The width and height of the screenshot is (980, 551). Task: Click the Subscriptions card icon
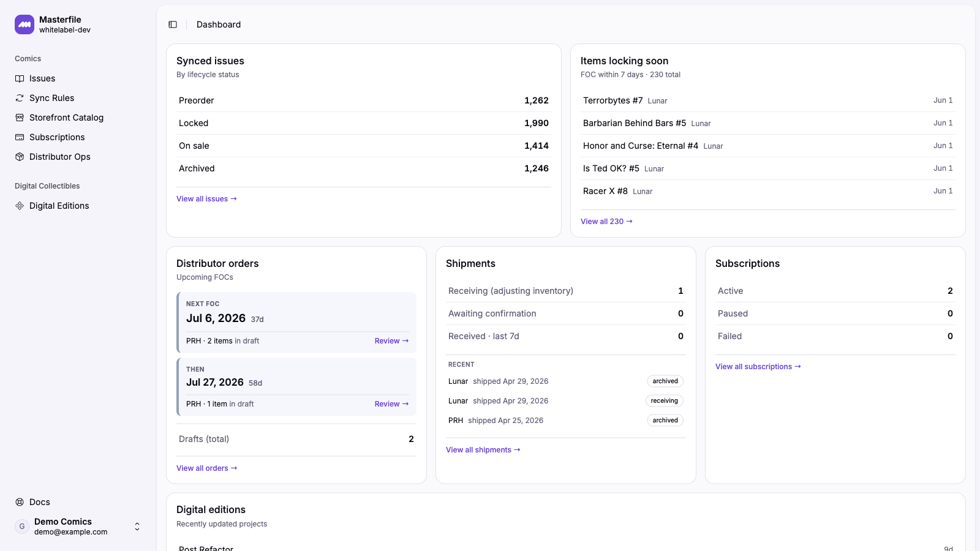[x=20, y=137]
